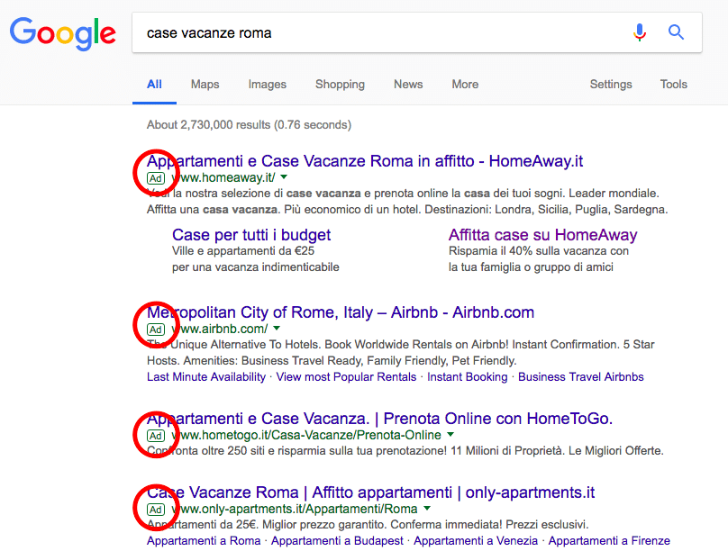Start voice search with microphone icon
Screen dimensions: 728x560
click(x=640, y=32)
